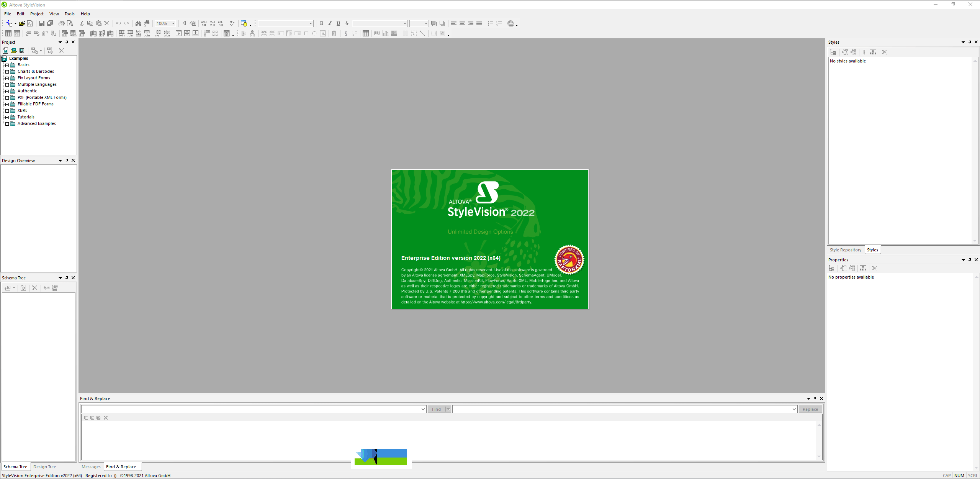Viewport: 980px width, 479px height.
Task: Click the Align Left icon
Action: tap(454, 23)
